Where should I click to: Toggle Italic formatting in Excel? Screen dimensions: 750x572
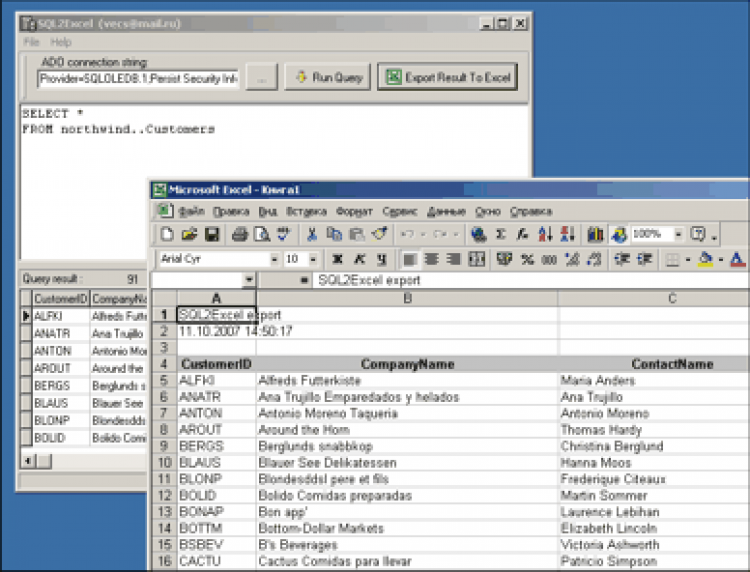(x=359, y=259)
